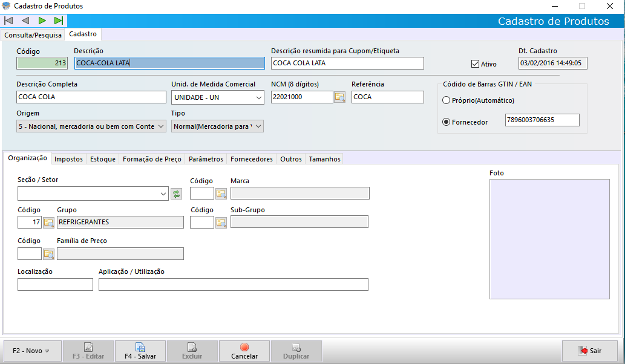625x364 pixels.
Task: Click the NCM 8 dígitos field
Action: pos(302,97)
